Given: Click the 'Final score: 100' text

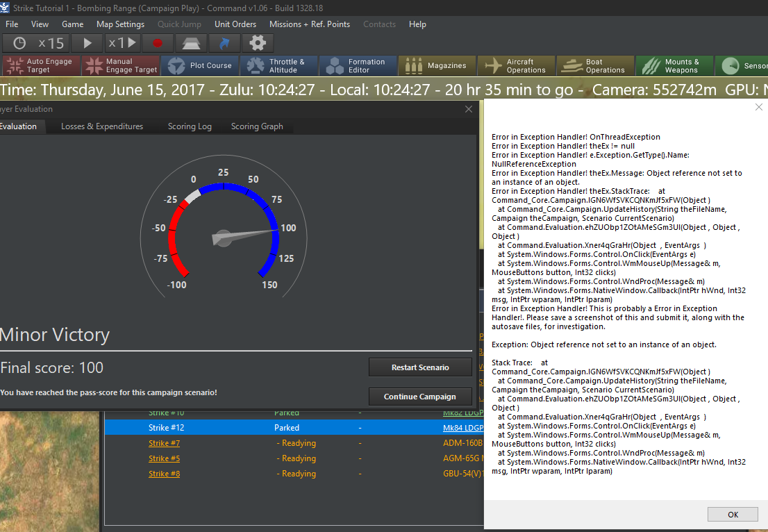Looking at the screenshot, I should click(x=52, y=368).
